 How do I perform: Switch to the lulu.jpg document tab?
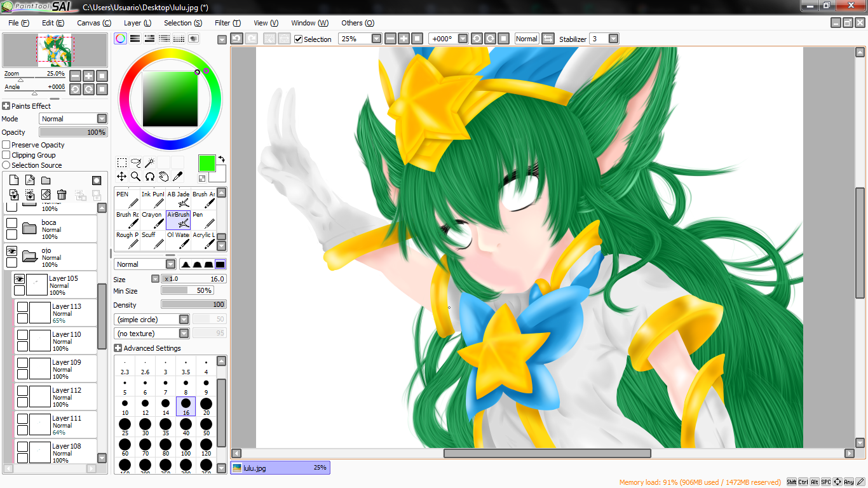point(280,468)
